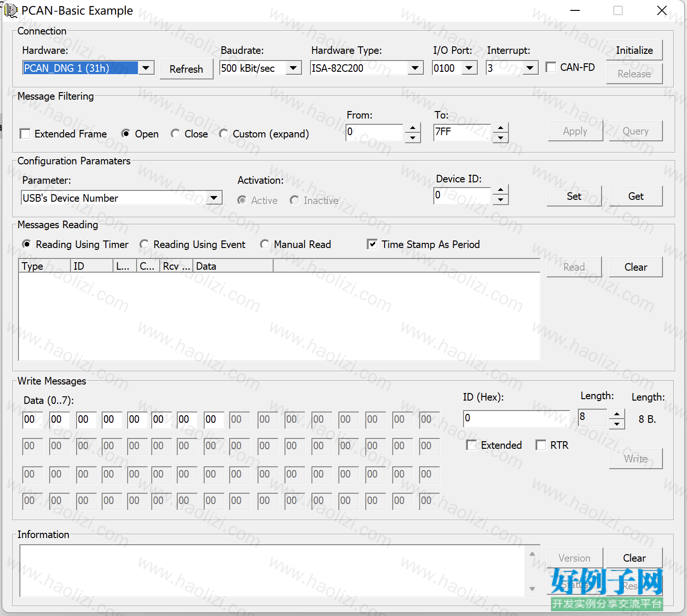Click the Information box scroll down arrow
Viewport: 687px width, 616px height.
click(532, 589)
